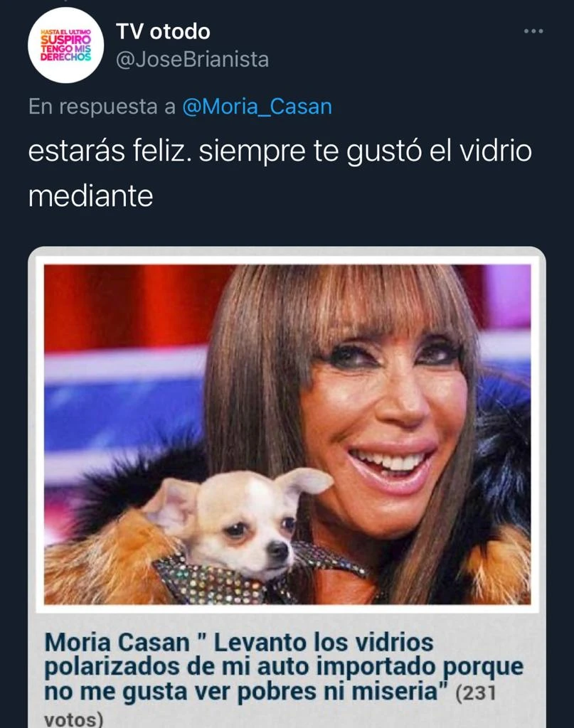574x728 pixels.
Task: Tap 'SUSPIRO' text inside avatar logo
Action: 66,41
